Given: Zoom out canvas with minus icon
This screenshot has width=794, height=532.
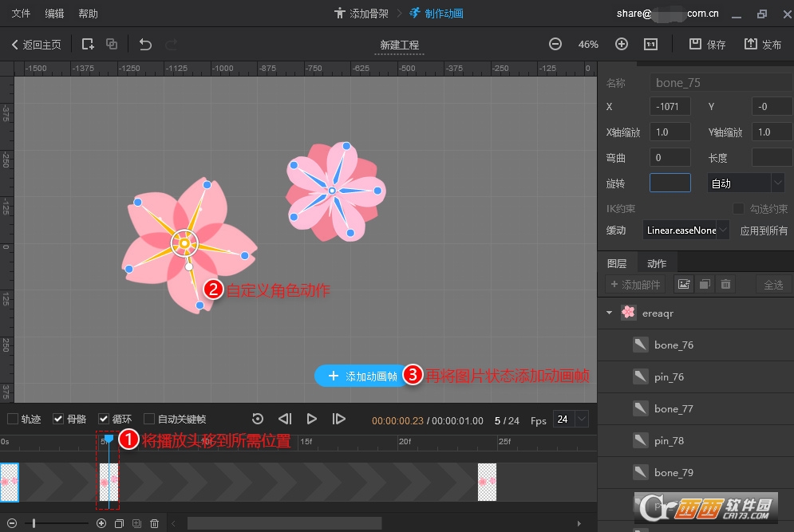Looking at the screenshot, I should [x=555, y=45].
